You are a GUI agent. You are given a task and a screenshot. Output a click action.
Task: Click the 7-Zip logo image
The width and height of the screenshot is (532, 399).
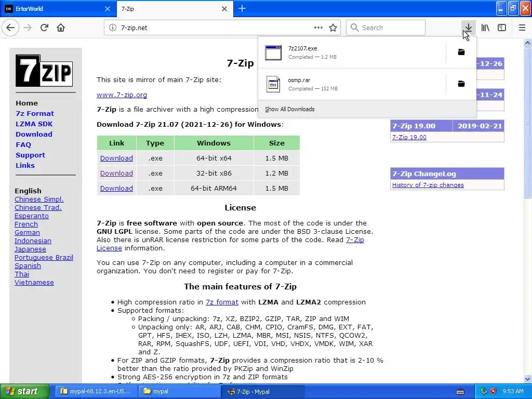pos(44,71)
